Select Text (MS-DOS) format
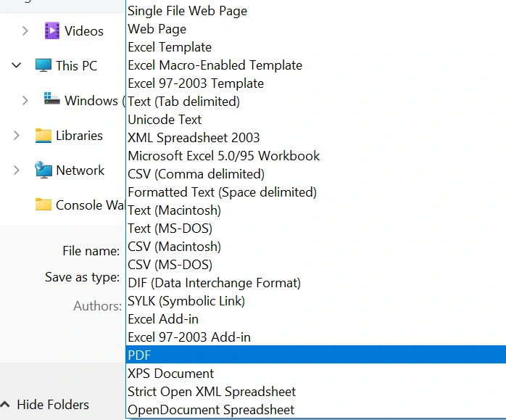Screen dimensions: 506x420 [316, 228]
